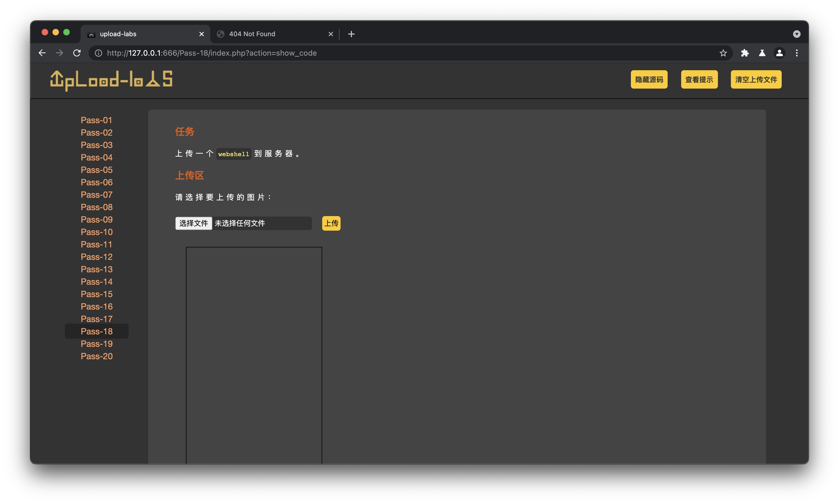Reload the current page
Image resolution: width=839 pixels, height=504 pixels.
pos(77,53)
